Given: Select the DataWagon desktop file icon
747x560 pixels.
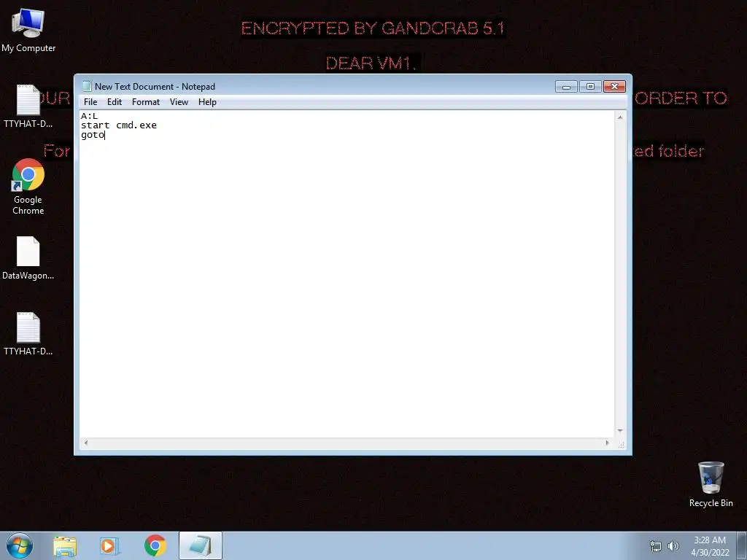Looking at the screenshot, I should tap(28, 259).
